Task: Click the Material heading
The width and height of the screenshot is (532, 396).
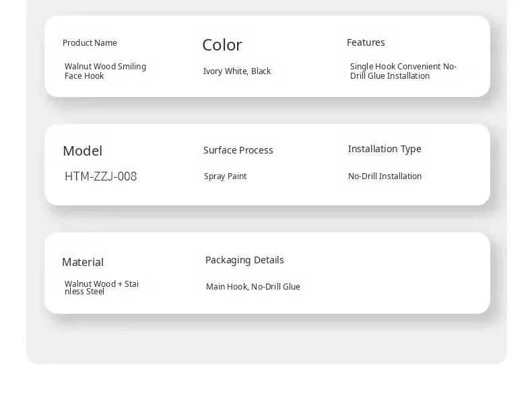Action: pos(83,262)
